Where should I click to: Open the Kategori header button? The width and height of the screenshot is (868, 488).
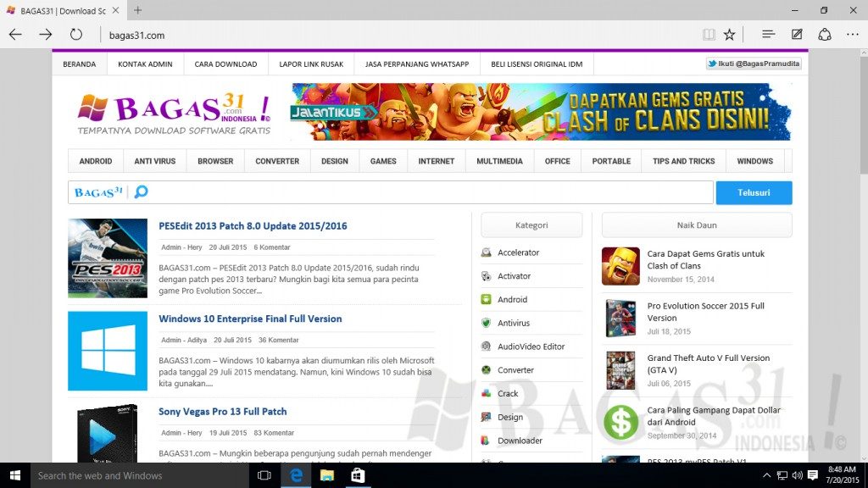click(x=531, y=225)
